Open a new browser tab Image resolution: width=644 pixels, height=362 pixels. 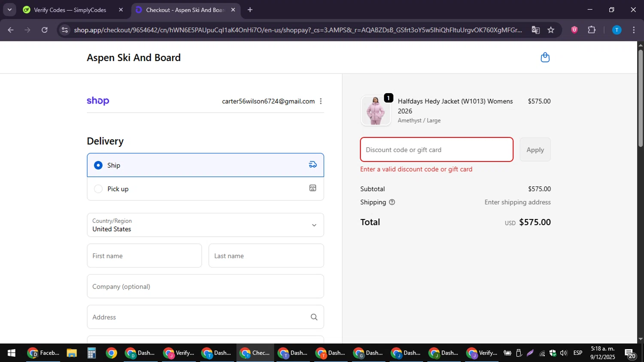(x=250, y=9)
